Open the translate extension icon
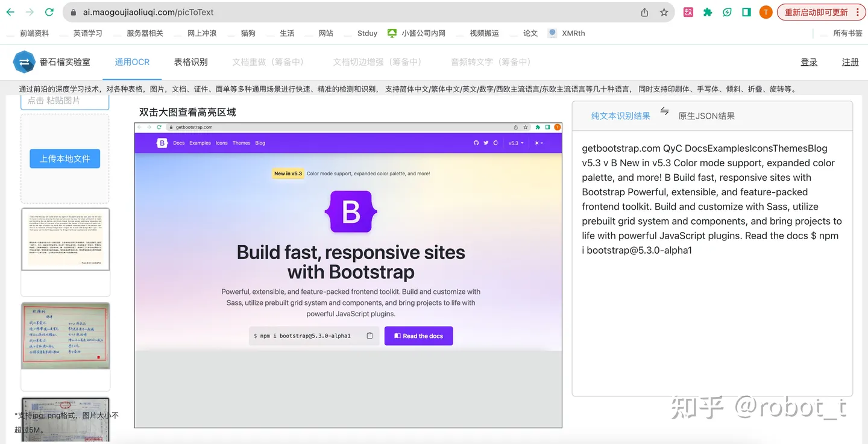 coord(688,12)
